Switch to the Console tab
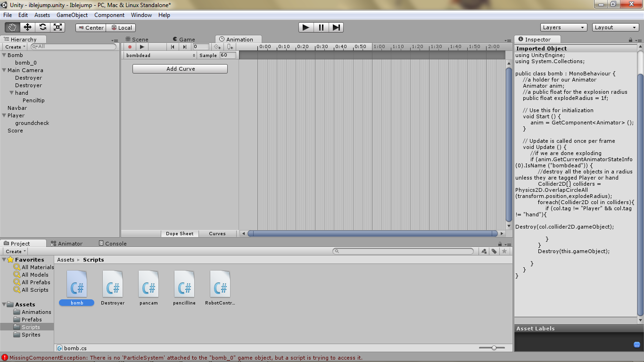This screenshot has height=362, width=644. coord(112,244)
